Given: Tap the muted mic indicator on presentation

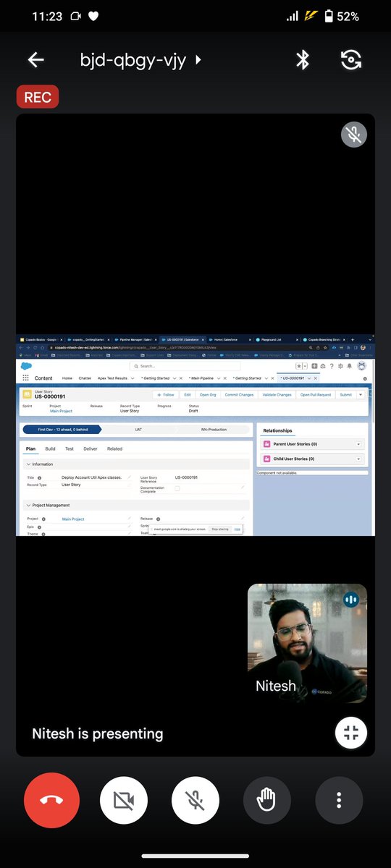Looking at the screenshot, I should [x=354, y=135].
